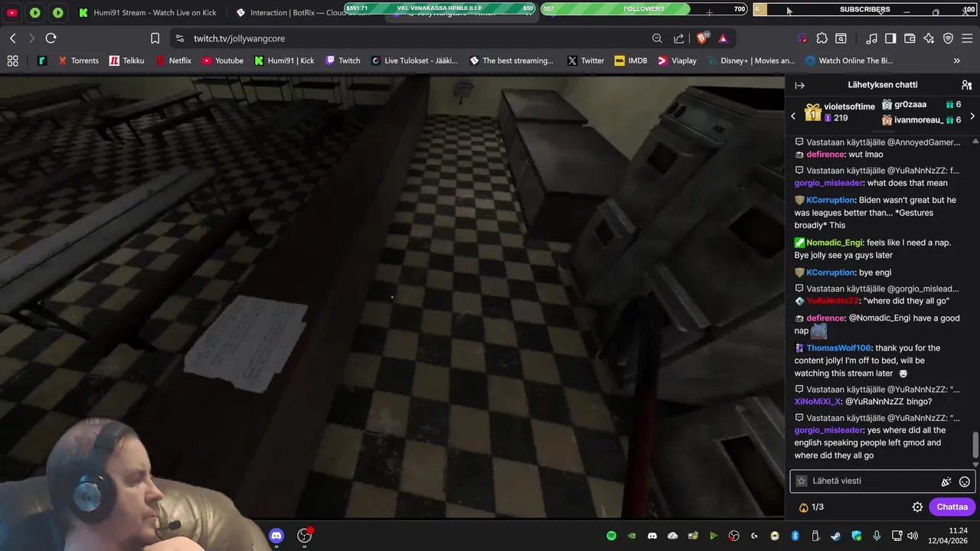The height and width of the screenshot is (551, 980).
Task: Open Youtube bookmark
Action: (x=222, y=60)
